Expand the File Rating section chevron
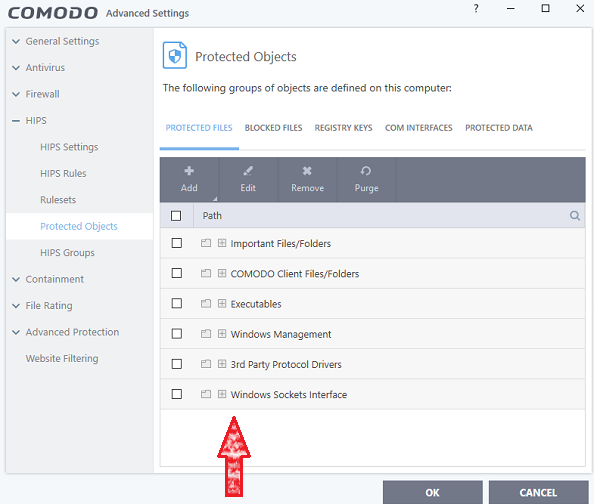 [x=16, y=306]
